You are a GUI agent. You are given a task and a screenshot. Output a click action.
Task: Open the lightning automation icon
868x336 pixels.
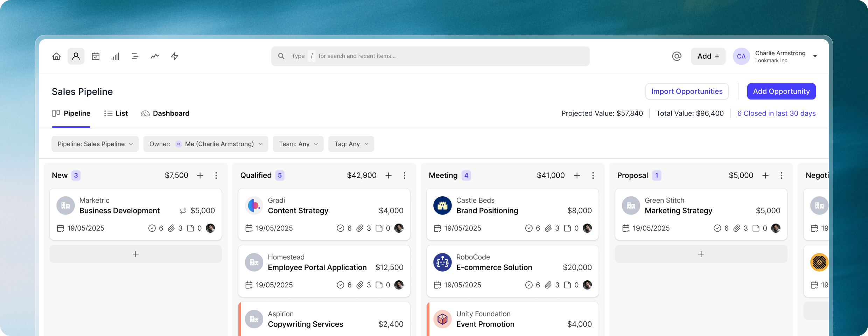point(174,56)
